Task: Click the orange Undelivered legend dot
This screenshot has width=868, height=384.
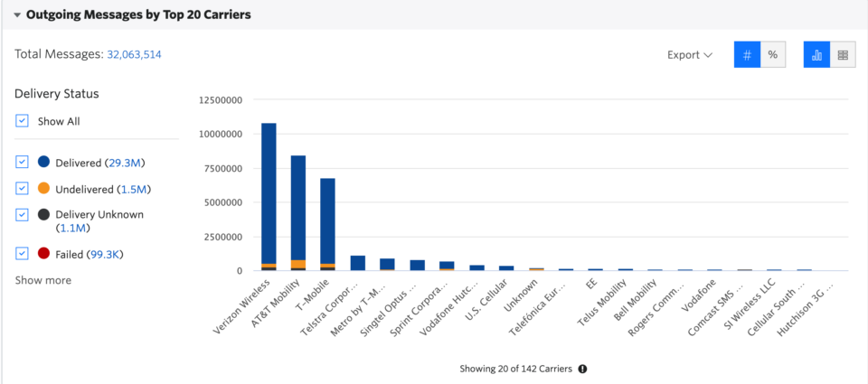Action: click(43, 188)
